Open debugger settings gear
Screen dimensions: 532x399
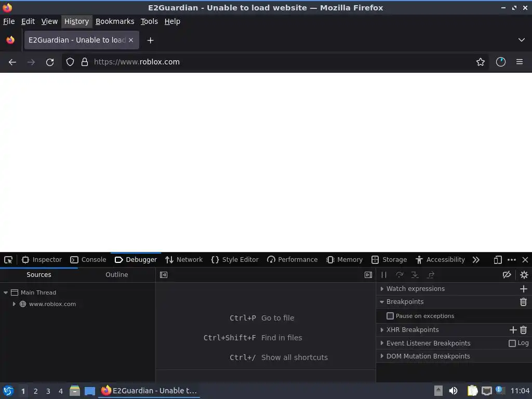(524, 275)
